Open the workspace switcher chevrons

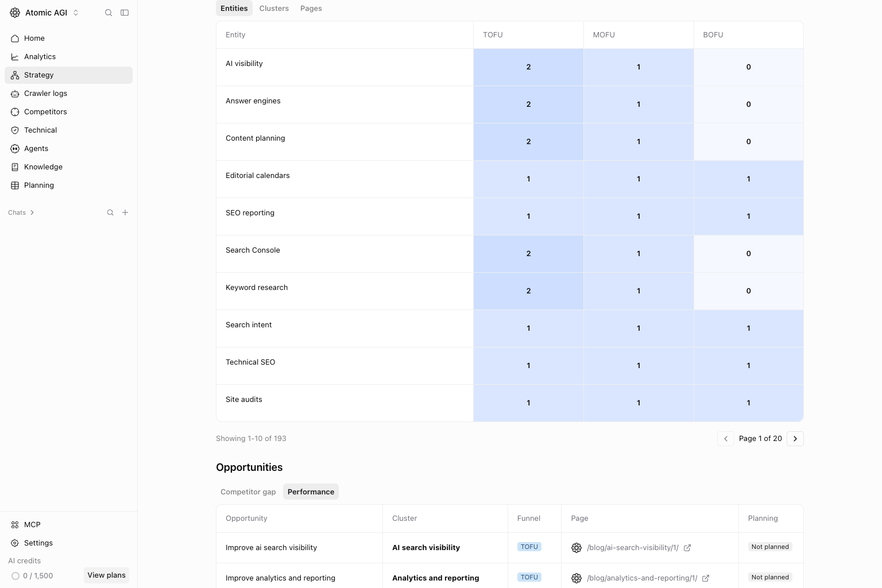[76, 13]
